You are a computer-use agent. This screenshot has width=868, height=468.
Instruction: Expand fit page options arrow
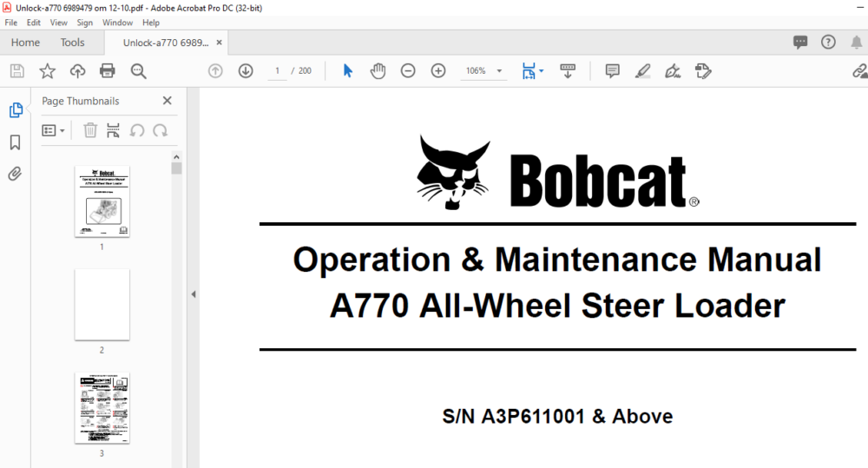click(542, 71)
